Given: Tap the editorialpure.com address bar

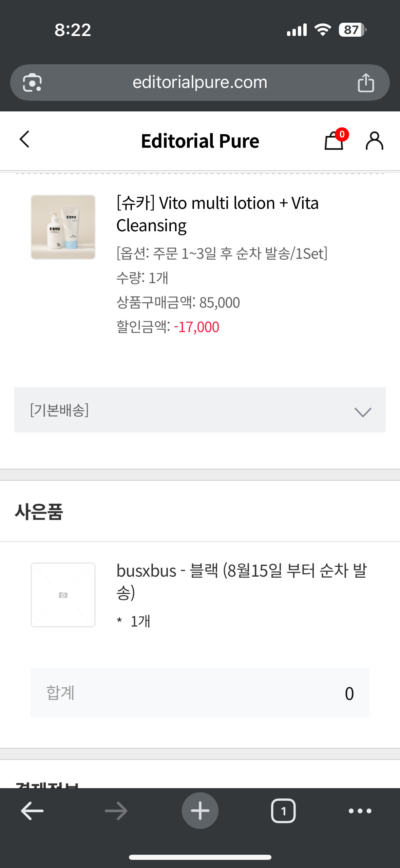Looking at the screenshot, I should [200, 83].
